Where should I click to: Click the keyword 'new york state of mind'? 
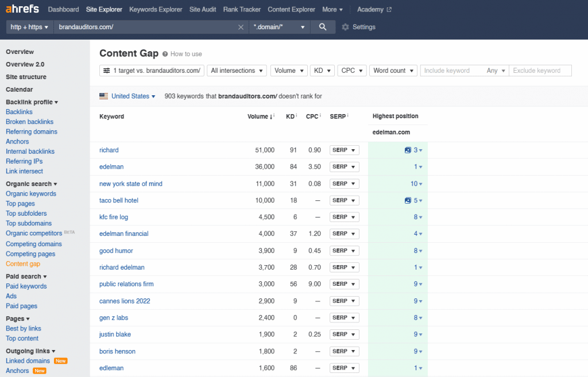pyautogui.click(x=131, y=184)
